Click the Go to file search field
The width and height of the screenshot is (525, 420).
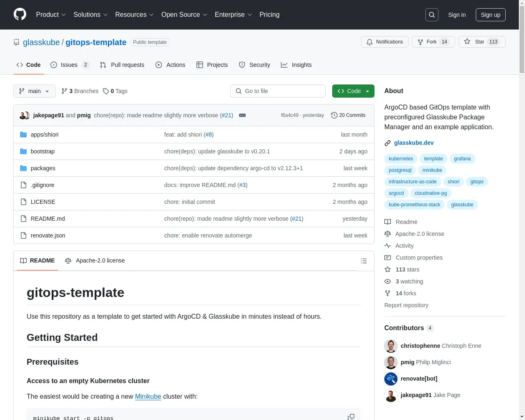[278, 91]
